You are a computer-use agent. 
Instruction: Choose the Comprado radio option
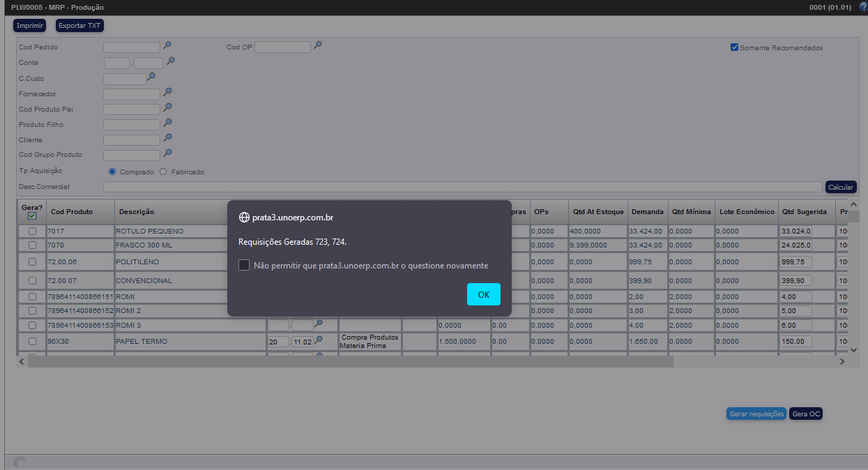pyautogui.click(x=112, y=172)
